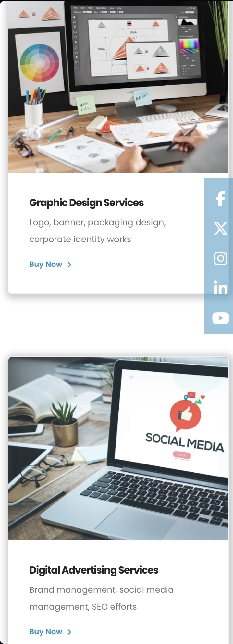The image size is (233, 644).
Task: Click the color wheel poster in design photo
Action: (40, 62)
